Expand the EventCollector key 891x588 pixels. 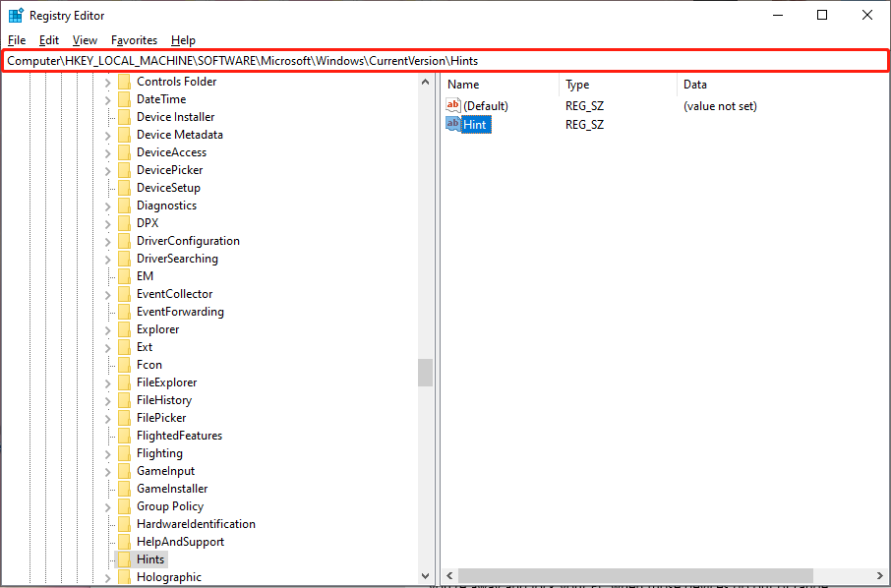pos(108,295)
